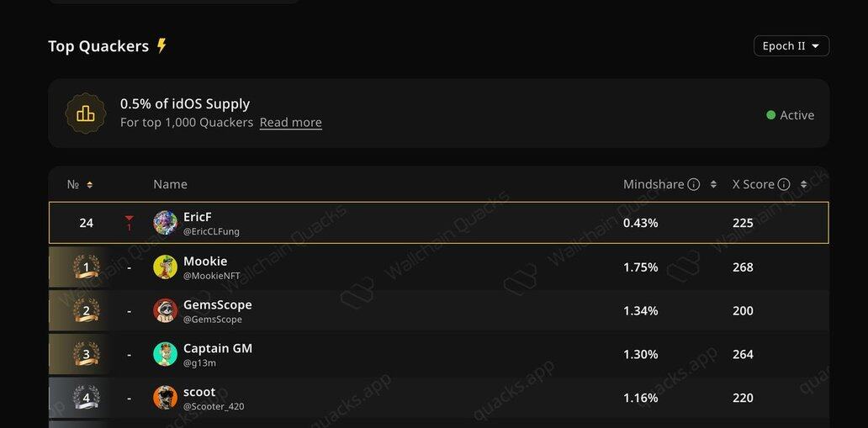Click the X Score info icon

click(x=784, y=184)
